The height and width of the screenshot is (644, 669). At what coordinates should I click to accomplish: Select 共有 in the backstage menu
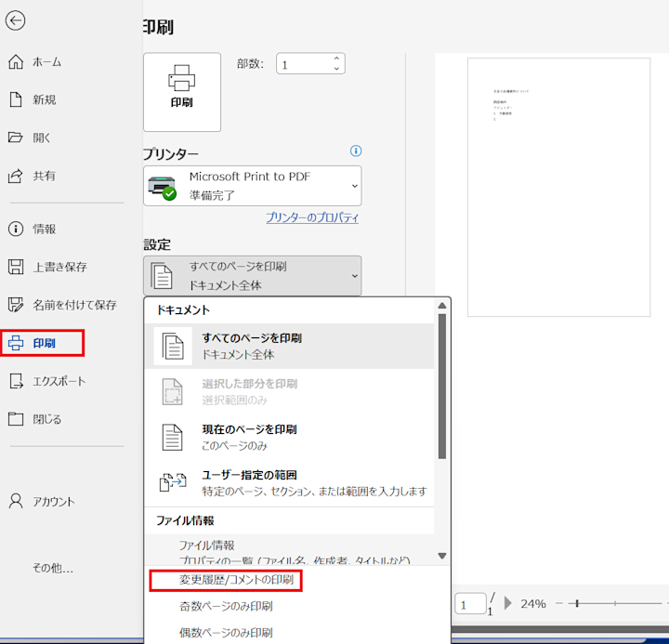pos(45,176)
